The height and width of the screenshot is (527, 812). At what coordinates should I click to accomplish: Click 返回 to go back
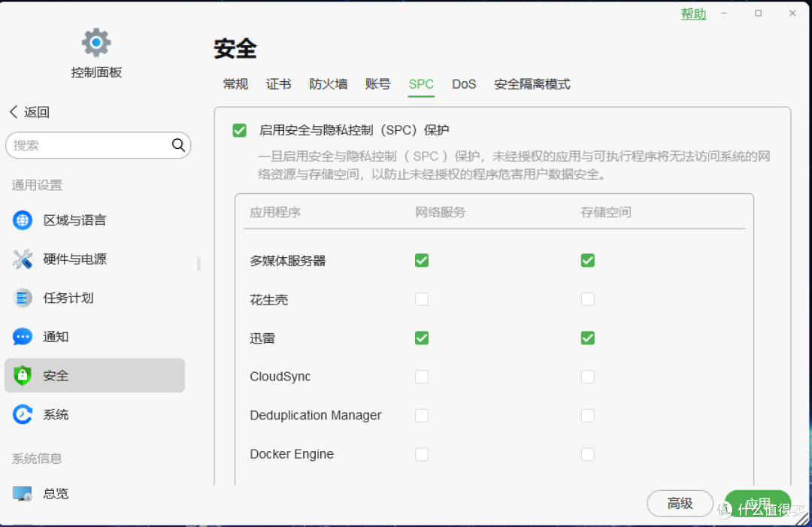36,112
